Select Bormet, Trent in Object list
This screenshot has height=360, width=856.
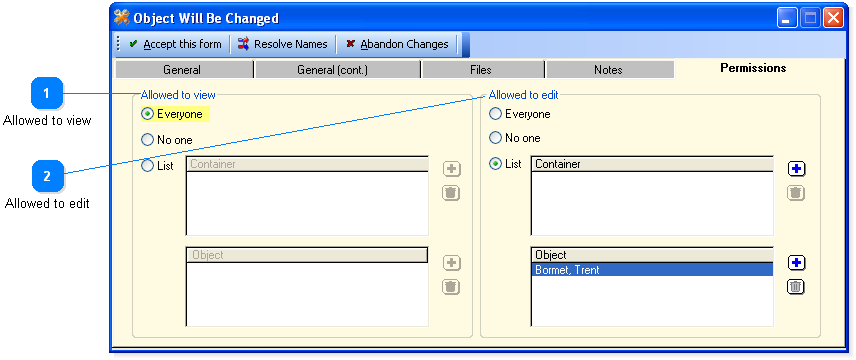[652, 270]
